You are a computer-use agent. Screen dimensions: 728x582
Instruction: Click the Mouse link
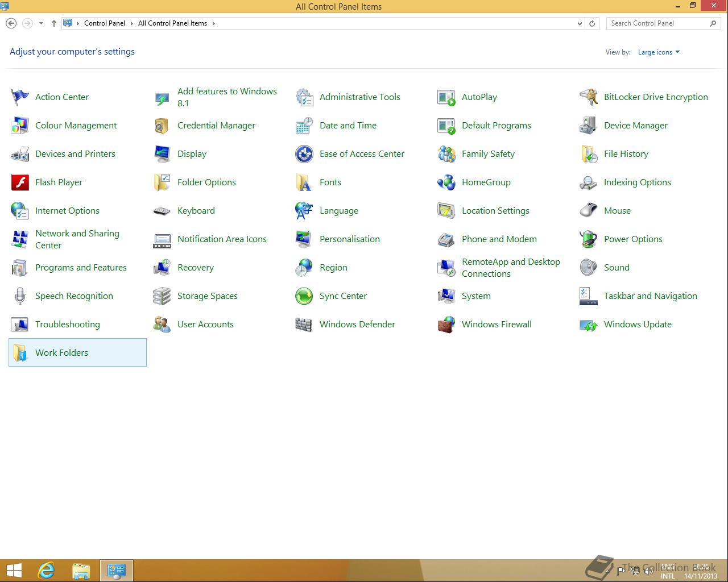(617, 211)
